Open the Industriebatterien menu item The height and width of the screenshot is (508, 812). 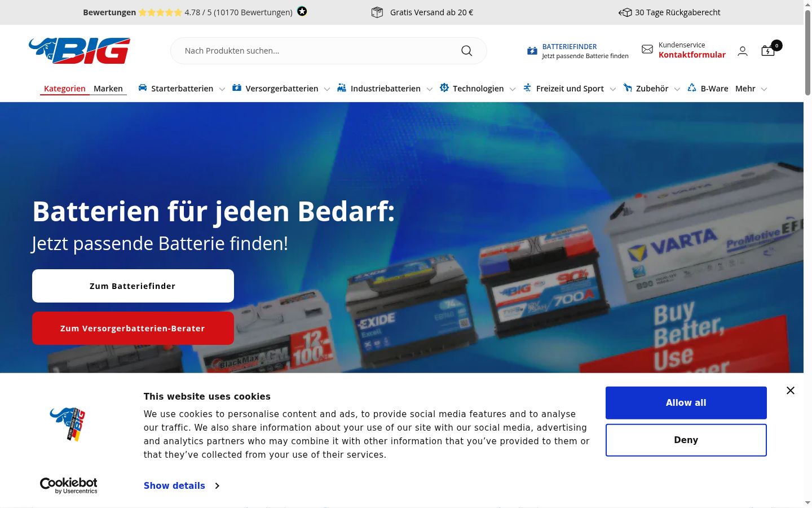386,89
